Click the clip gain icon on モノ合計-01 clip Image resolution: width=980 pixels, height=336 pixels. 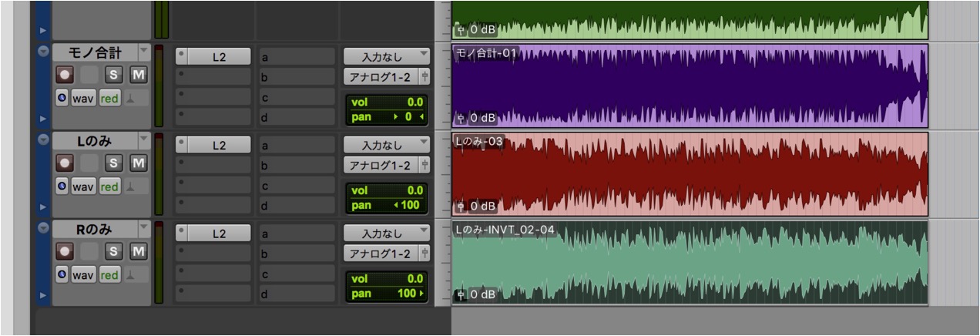click(x=461, y=118)
